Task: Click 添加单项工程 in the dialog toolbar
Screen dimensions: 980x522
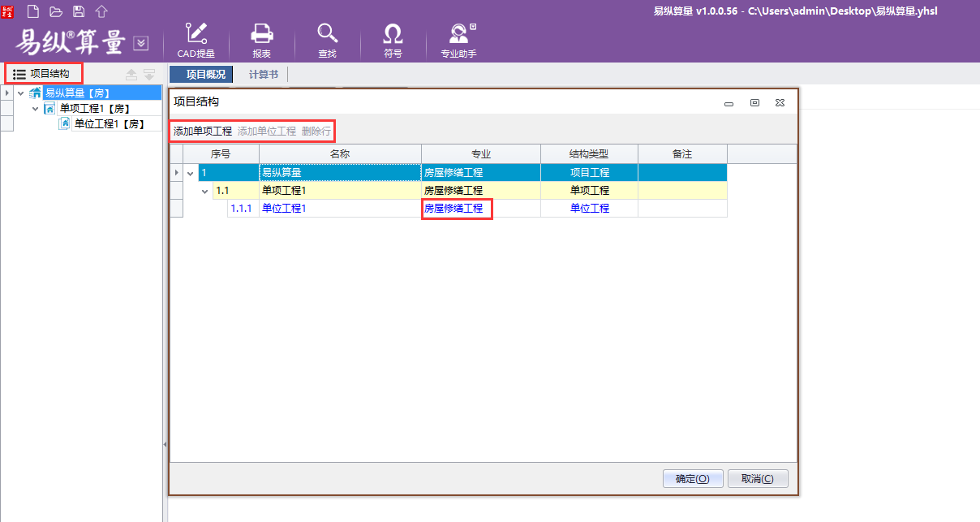Action: [x=203, y=131]
